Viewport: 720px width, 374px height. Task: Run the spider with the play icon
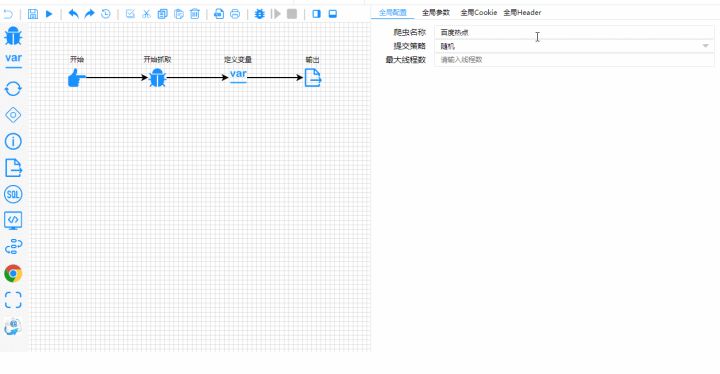pos(49,14)
